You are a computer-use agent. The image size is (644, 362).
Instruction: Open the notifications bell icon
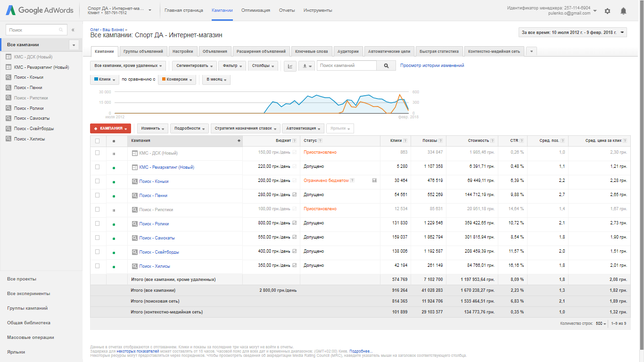pyautogui.click(x=623, y=11)
